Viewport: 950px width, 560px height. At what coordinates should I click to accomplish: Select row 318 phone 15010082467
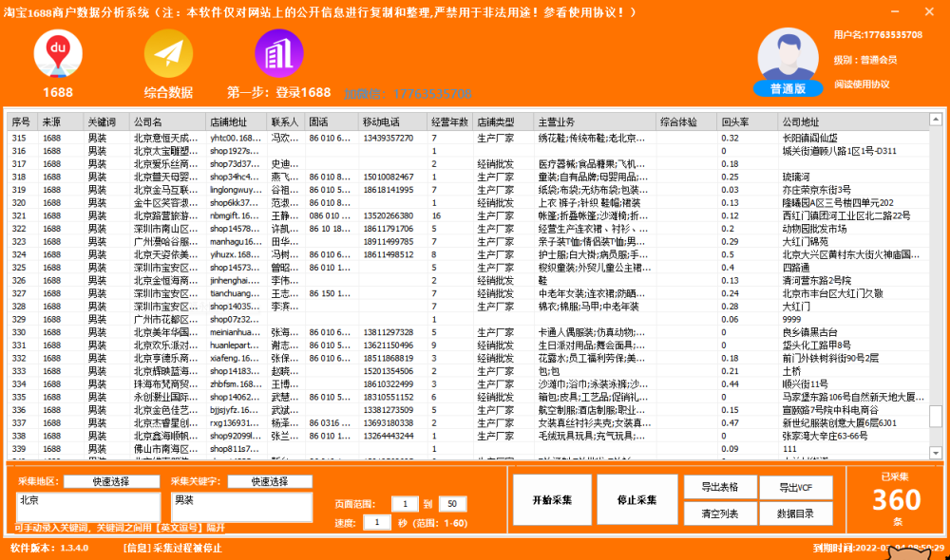click(389, 177)
